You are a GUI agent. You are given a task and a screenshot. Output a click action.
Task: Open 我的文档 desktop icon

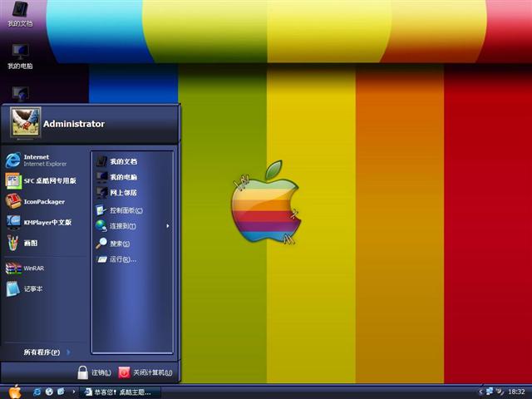(20, 13)
